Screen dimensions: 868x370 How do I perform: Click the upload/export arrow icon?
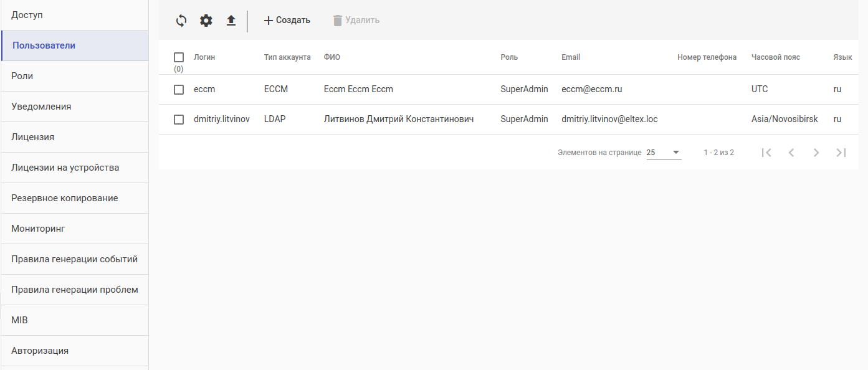(231, 21)
